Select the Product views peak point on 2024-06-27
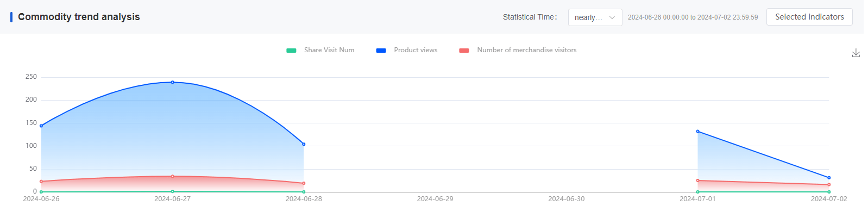The width and height of the screenshot is (868, 218). tap(173, 82)
